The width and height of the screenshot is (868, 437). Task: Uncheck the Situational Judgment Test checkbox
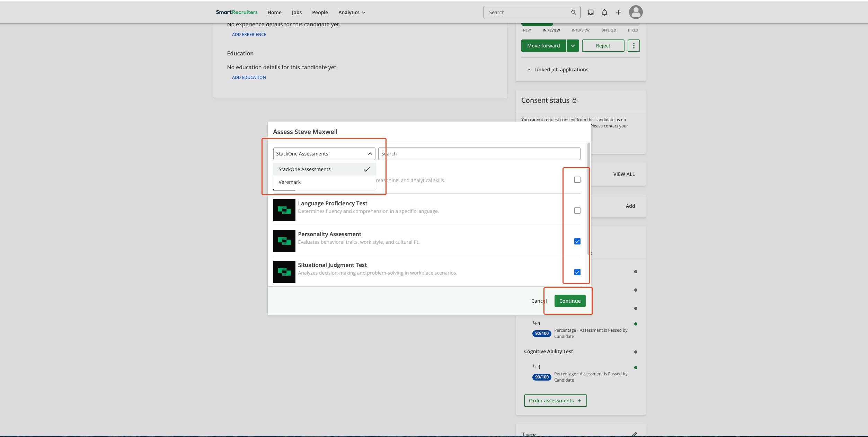click(x=577, y=272)
